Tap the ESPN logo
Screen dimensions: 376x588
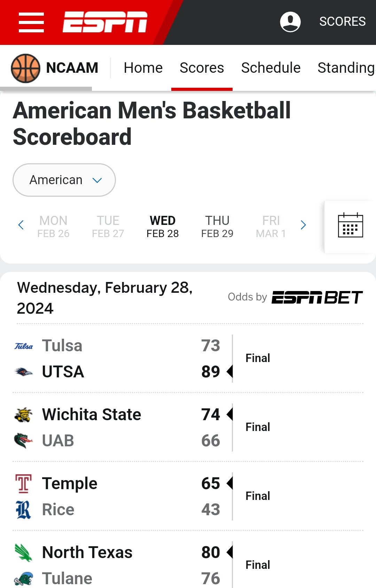105,22
